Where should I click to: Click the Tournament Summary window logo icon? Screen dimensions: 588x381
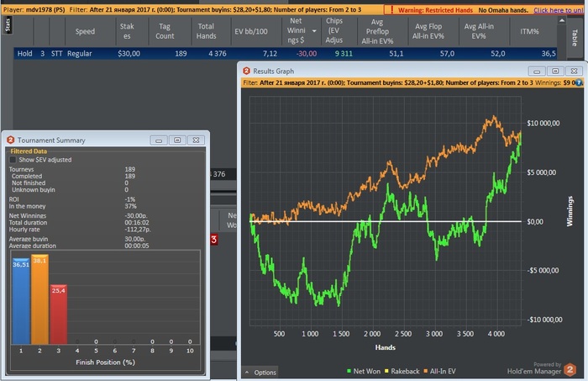tap(10, 140)
